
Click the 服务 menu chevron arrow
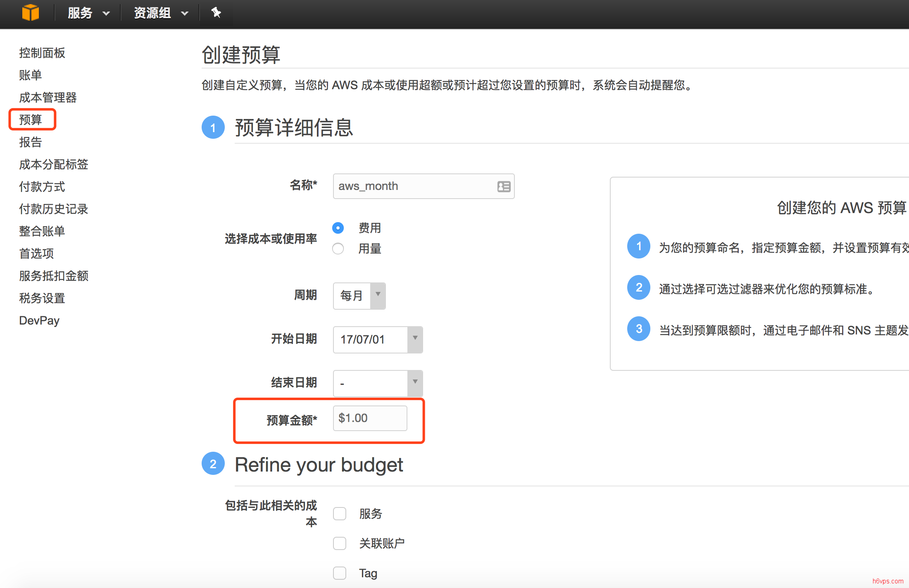(106, 14)
